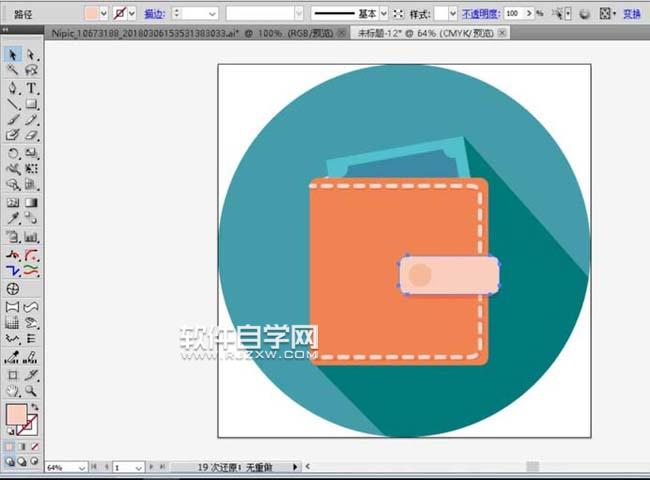Select the Warp tool
The height and width of the screenshot is (480, 650).
(13, 169)
